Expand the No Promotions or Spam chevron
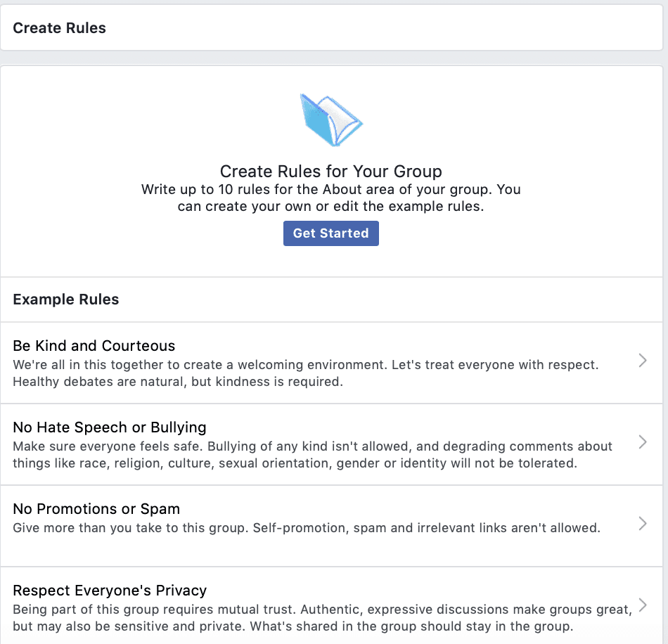This screenshot has width=668, height=644. point(642,523)
